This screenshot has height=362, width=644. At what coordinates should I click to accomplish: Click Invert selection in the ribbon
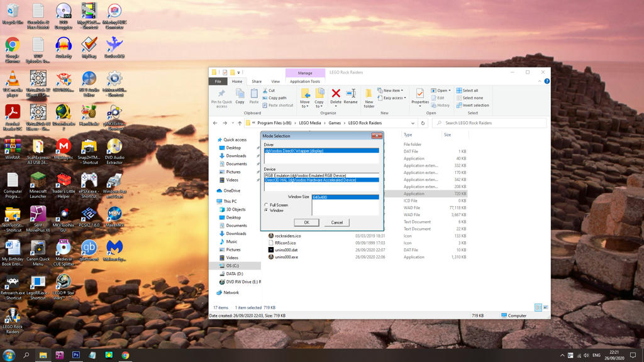click(x=473, y=105)
